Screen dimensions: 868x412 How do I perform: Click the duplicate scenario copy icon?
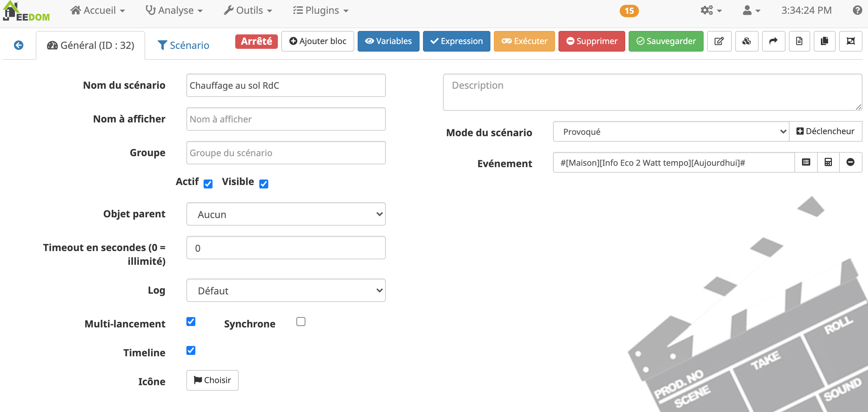coord(824,41)
